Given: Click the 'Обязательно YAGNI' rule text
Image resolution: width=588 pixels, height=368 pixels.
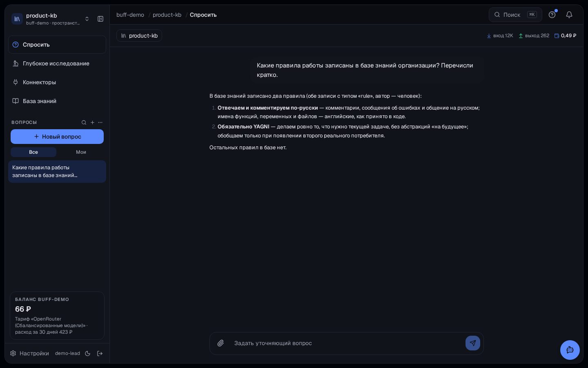Looking at the screenshot, I should tap(243, 126).
